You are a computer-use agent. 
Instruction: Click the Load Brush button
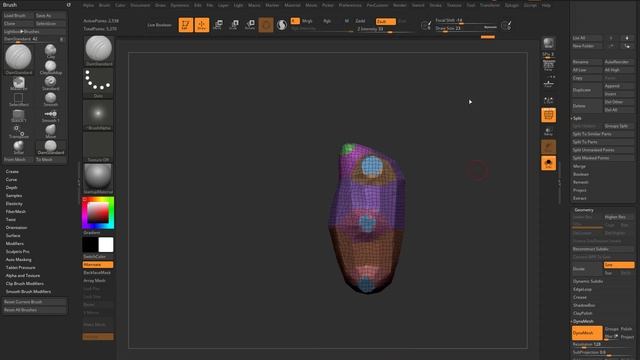[x=18, y=16]
